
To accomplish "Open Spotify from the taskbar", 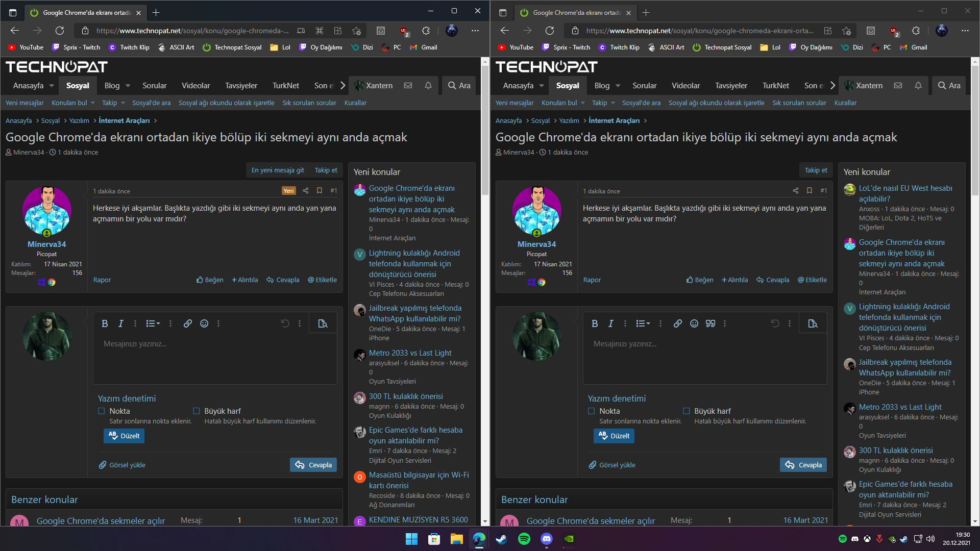I will coord(524,539).
